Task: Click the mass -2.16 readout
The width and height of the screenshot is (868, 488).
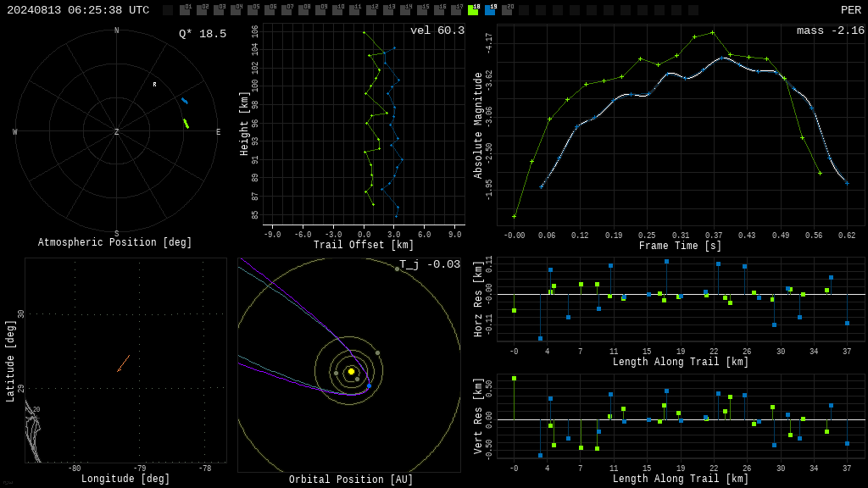Action: pyautogui.click(x=831, y=30)
